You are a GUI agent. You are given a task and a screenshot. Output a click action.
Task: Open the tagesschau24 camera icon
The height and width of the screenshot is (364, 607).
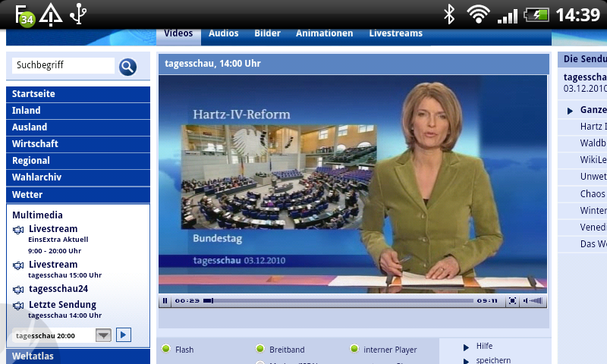pyautogui.click(x=19, y=289)
